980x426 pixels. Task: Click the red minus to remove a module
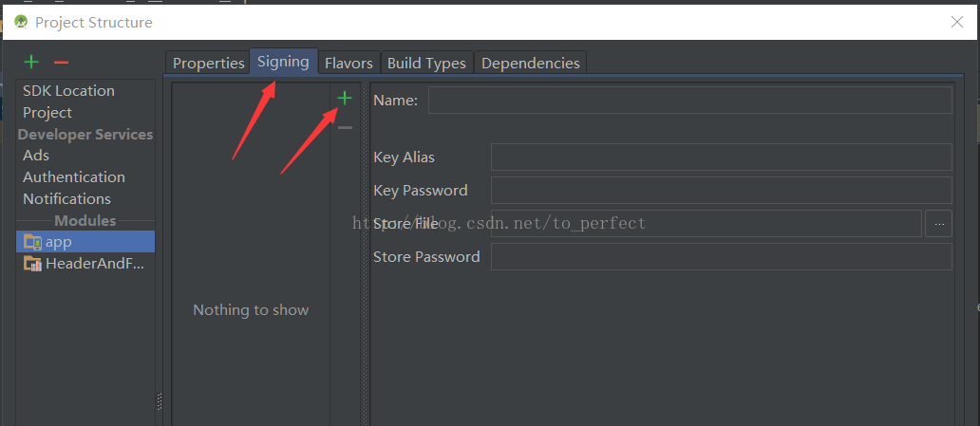[x=61, y=63]
